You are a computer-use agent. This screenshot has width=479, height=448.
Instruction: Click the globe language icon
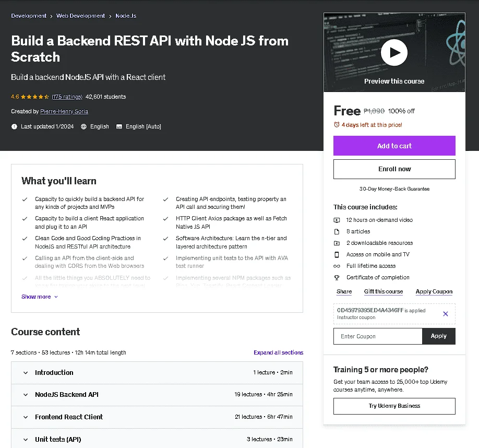point(83,126)
